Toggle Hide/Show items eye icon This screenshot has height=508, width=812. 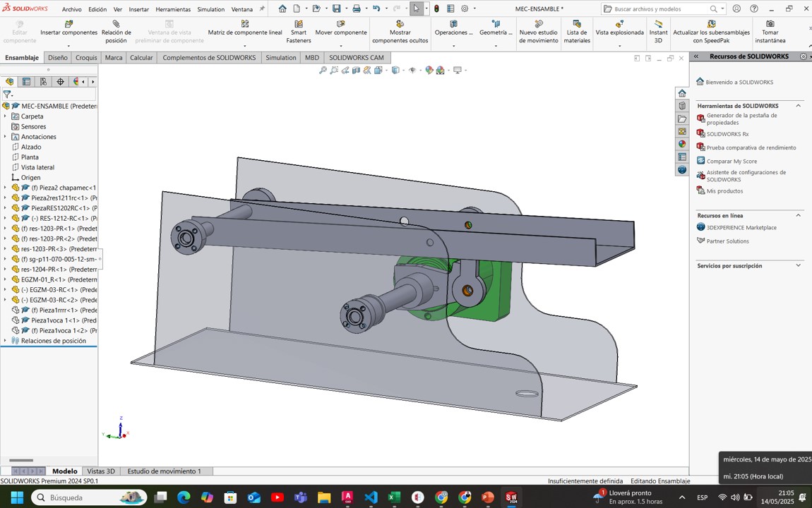[412, 71]
